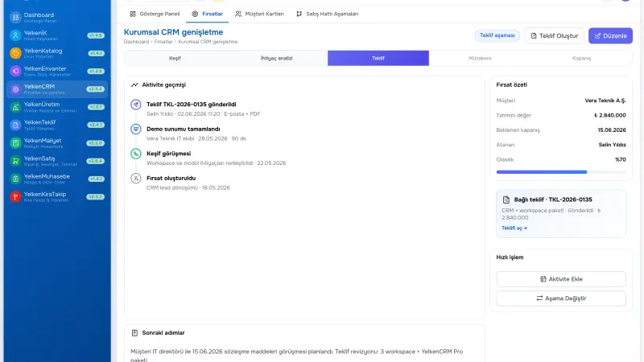Click Teklif Oluştur button
Screen dimensions: 644x362
click(555, 35)
